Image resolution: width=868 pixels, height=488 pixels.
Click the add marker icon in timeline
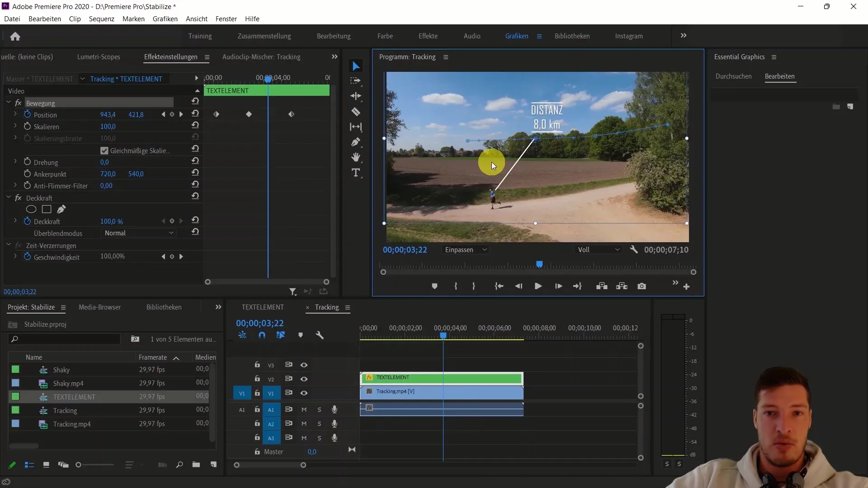301,335
